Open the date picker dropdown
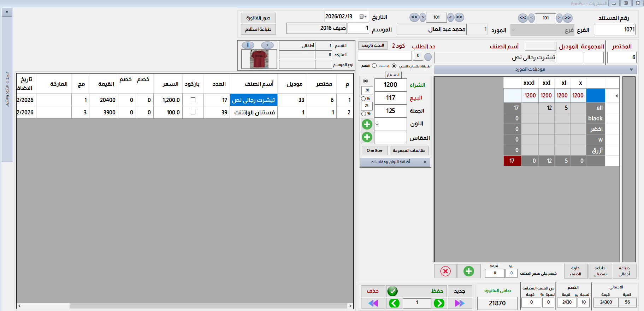This screenshot has width=644, height=311. (363, 17)
